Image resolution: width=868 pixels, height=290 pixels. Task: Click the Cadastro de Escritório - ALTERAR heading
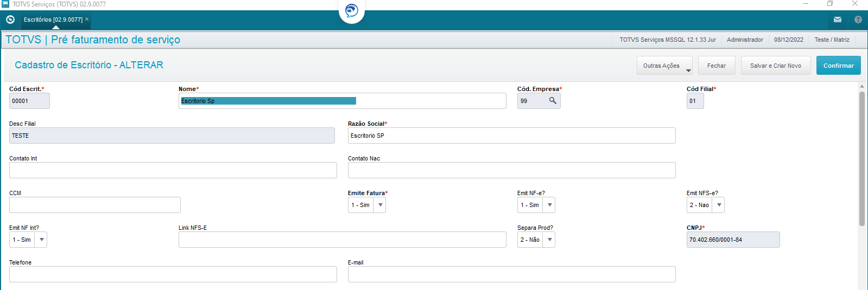click(89, 65)
